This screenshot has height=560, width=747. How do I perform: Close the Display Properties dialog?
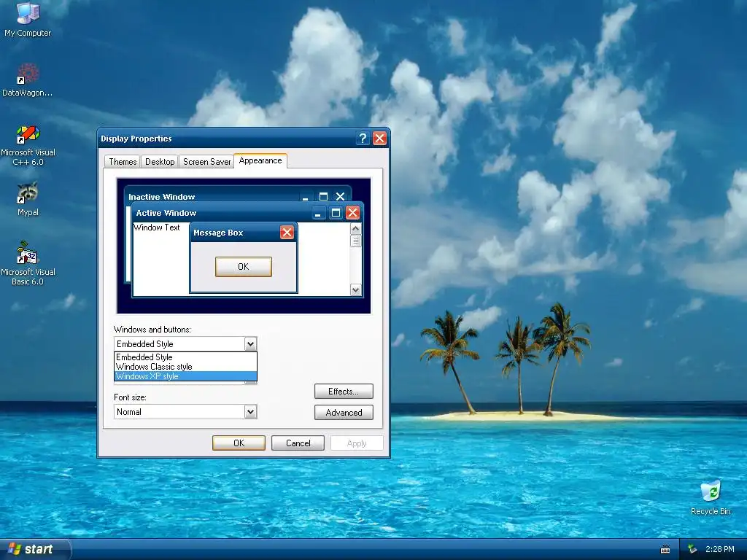pyautogui.click(x=379, y=138)
